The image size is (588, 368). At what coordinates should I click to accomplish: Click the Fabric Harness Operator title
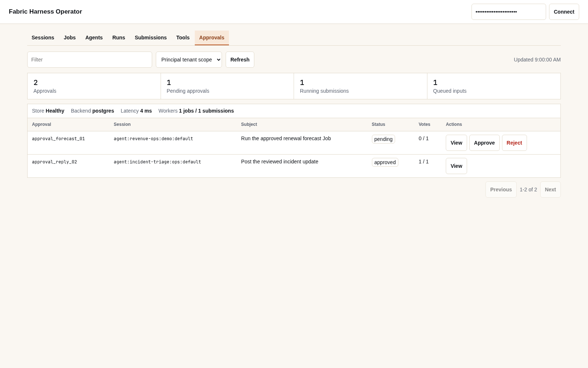pyautogui.click(x=46, y=12)
